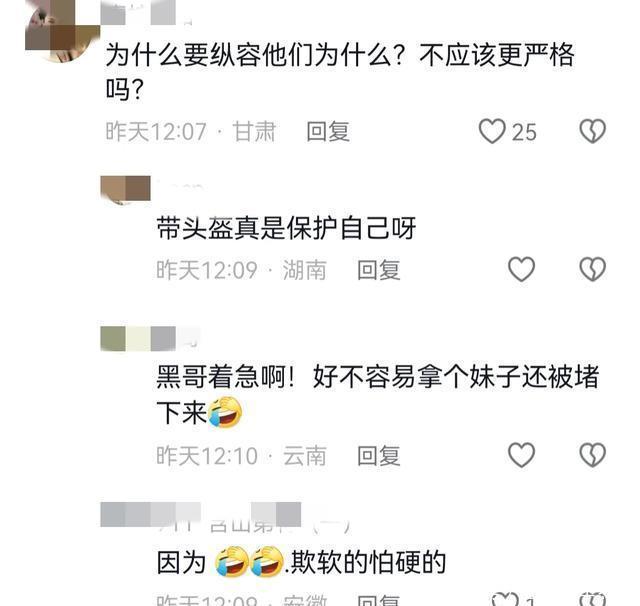Reply to the Anhui comment at the bottom
The image size is (640, 606).
click(378, 600)
